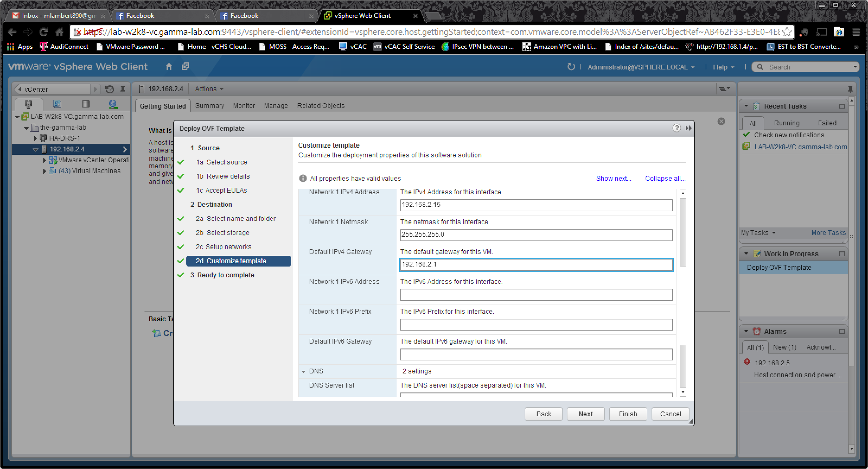Expand the HA-DRS-1 cluster node
The width and height of the screenshot is (868, 469).
click(35, 138)
